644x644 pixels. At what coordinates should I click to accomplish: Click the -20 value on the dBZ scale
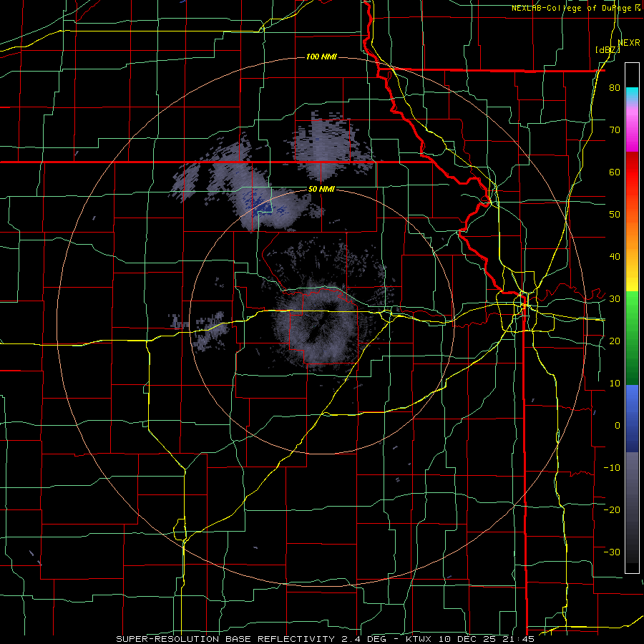coord(612,509)
